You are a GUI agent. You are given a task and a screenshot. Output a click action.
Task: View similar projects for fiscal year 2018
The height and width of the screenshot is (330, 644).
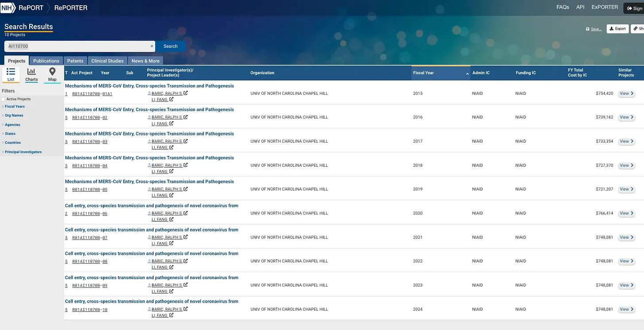[x=626, y=165]
